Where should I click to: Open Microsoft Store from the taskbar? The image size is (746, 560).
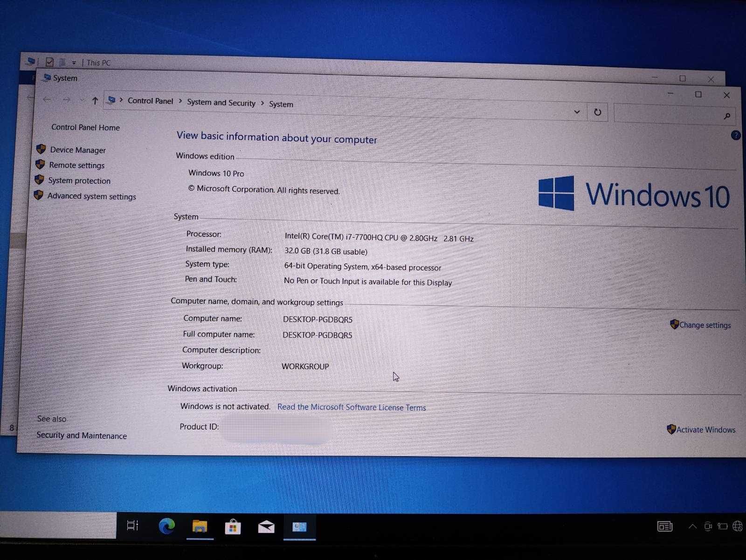point(233,527)
